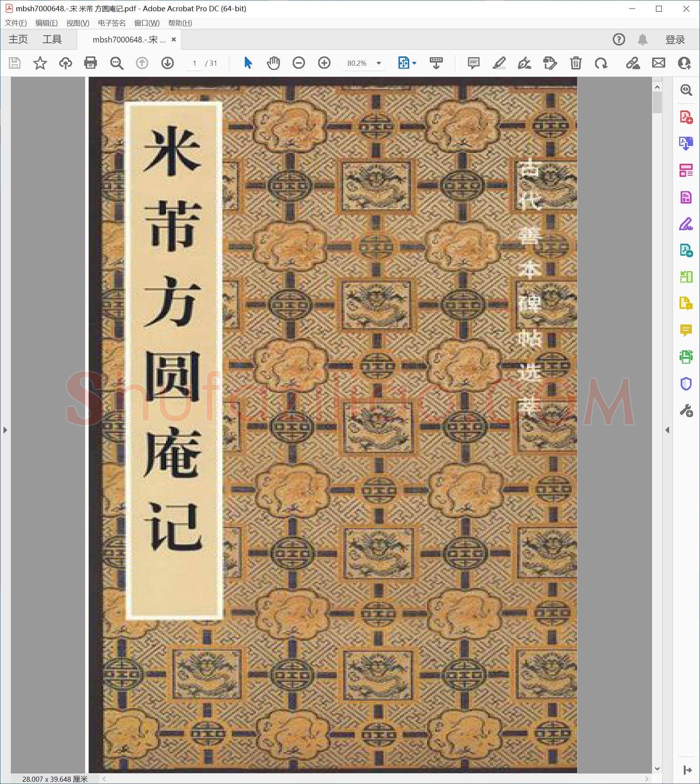Go to the next page arrow
Image resolution: width=700 pixels, height=784 pixels.
pyautogui.click(x=168, y=63)
